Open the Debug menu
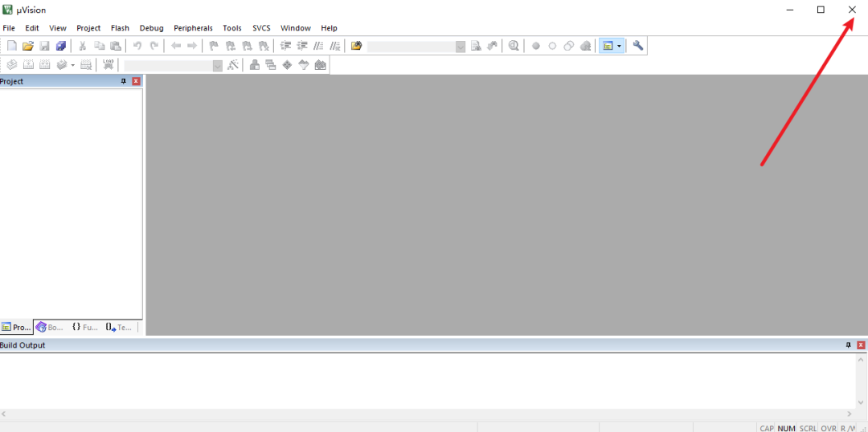This screenshot has width=868, height=432. click(x=152, y=27)
